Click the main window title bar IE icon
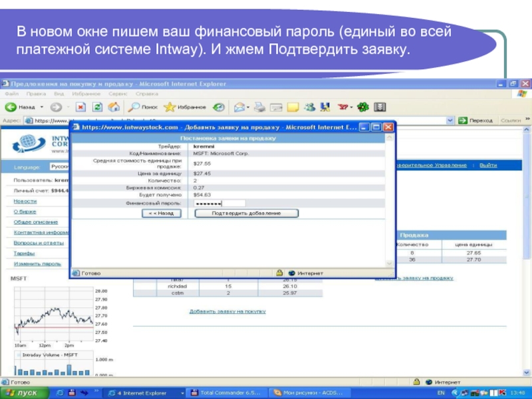 (x=5, y=84)
